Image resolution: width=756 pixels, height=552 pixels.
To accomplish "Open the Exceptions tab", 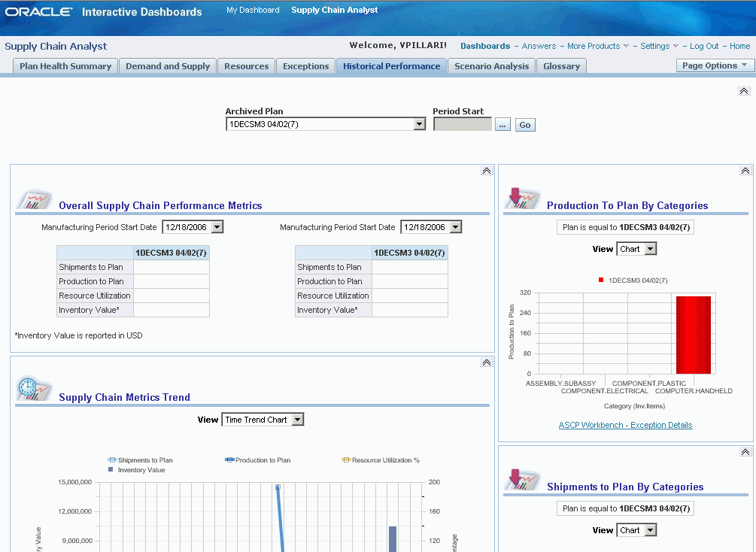I will pyautogui.click(x=305, y=66).
